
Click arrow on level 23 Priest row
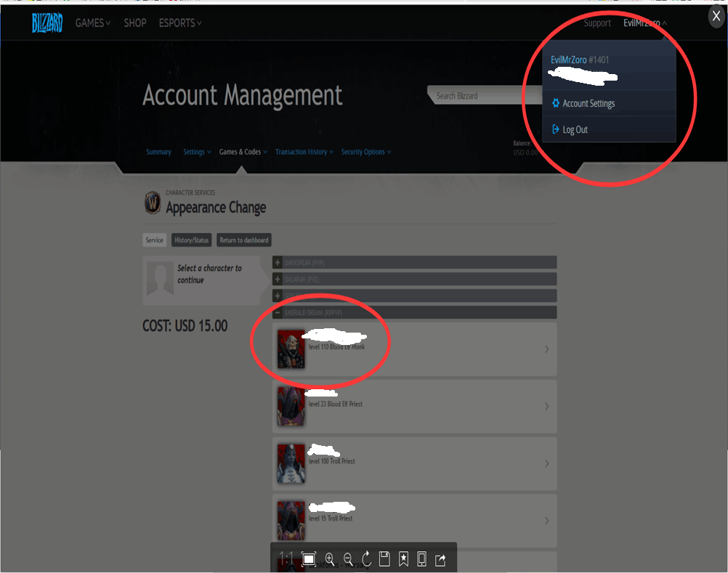pos(546,407)
